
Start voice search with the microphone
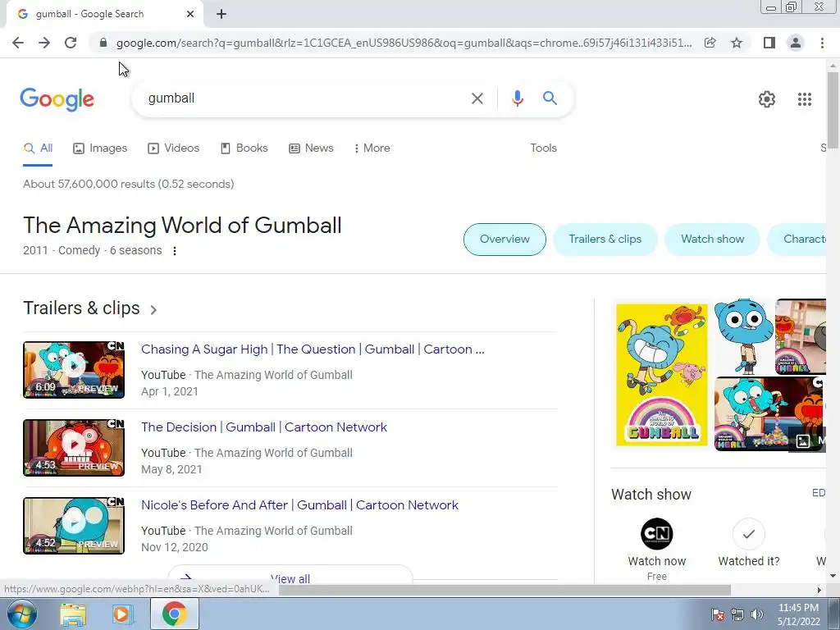tap(517, 98)
